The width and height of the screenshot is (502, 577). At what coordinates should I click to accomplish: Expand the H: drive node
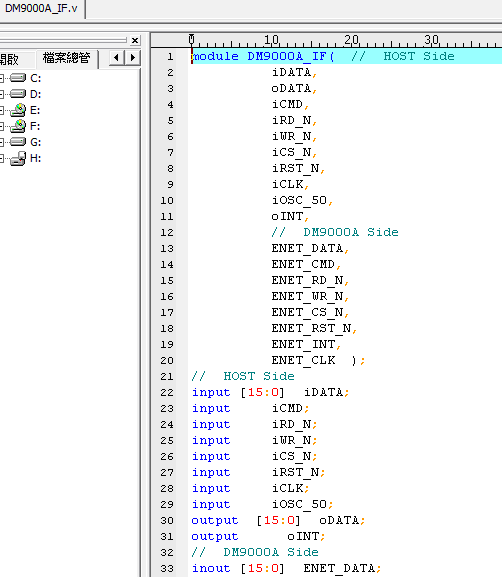coord(1,158)
